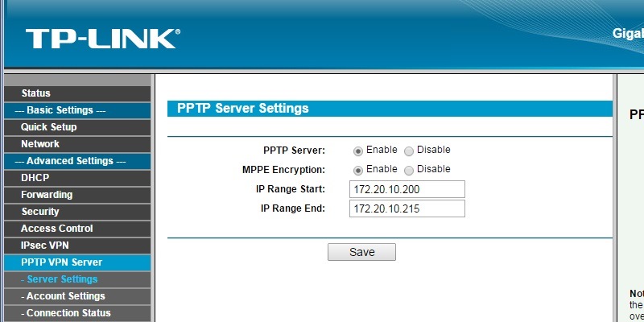The height and width of the screenshot is (322, 644).
Task: Open the Server Settings submenu
Action: [x=77, y=279]
